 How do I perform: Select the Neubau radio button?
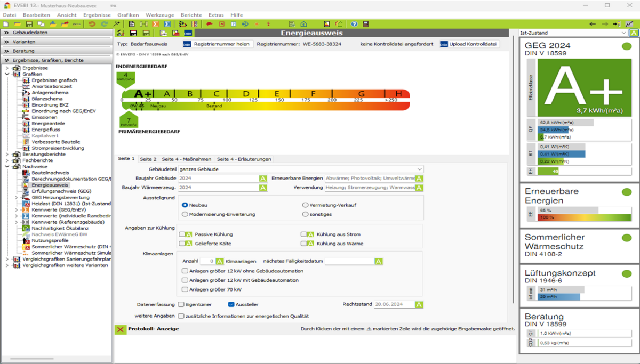185,205
